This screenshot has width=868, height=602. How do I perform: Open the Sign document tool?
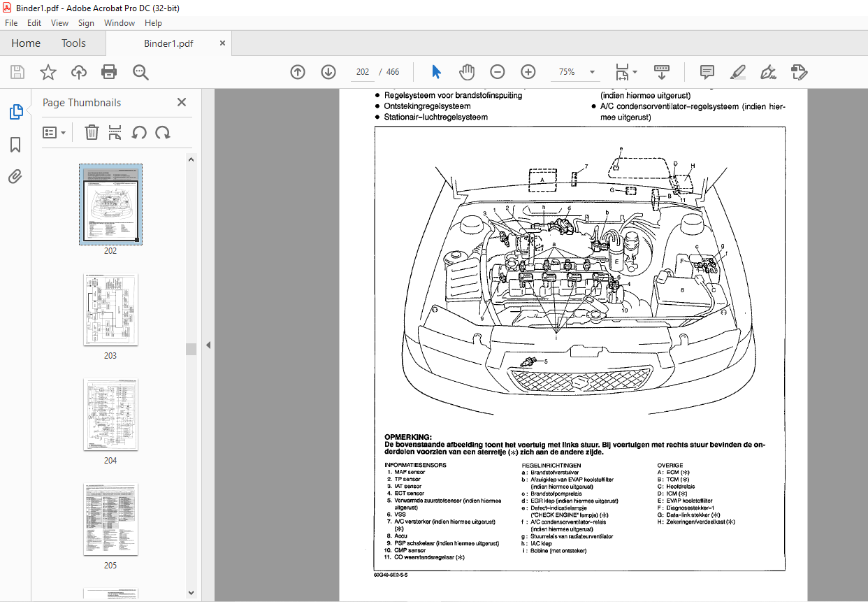point(769,72)
